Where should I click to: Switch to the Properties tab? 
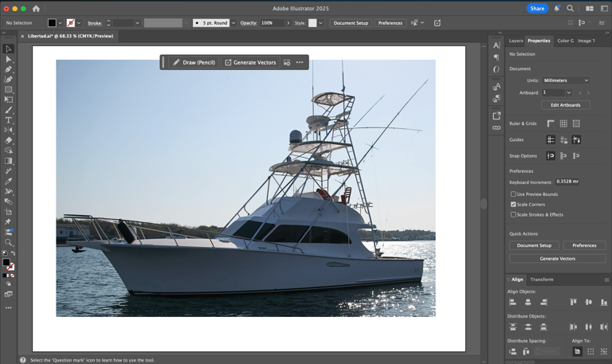(x=539, y=41)
